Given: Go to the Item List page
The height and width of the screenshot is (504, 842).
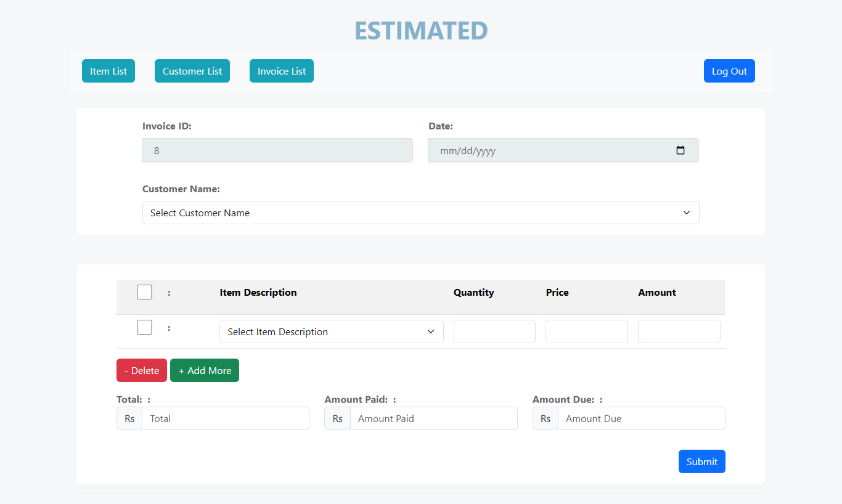Looking at the screenshot, I should 108,71.
